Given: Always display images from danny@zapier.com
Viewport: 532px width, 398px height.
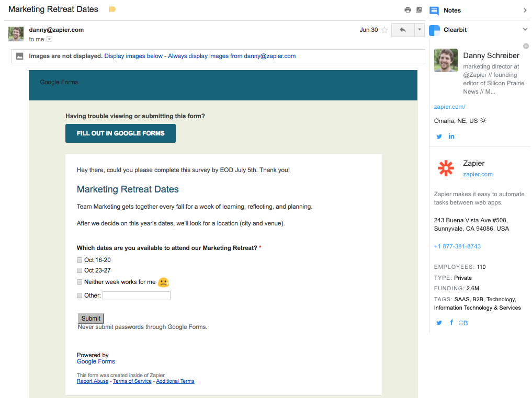Looking at the screenshot, I should coord(232,56).
